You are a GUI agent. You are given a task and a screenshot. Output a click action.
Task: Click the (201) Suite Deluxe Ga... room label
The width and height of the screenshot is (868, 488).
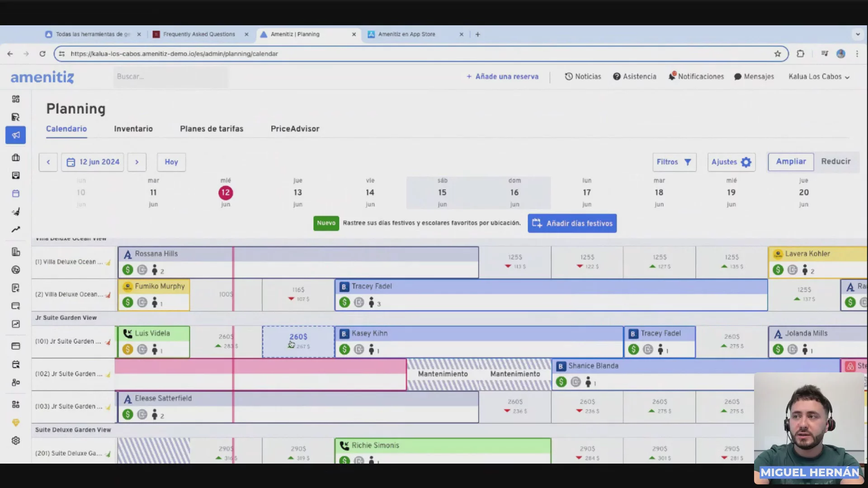coord(69,453)
